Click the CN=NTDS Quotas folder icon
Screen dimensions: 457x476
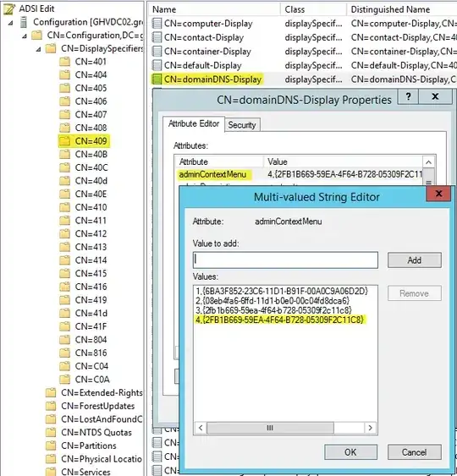coord(51,433)
